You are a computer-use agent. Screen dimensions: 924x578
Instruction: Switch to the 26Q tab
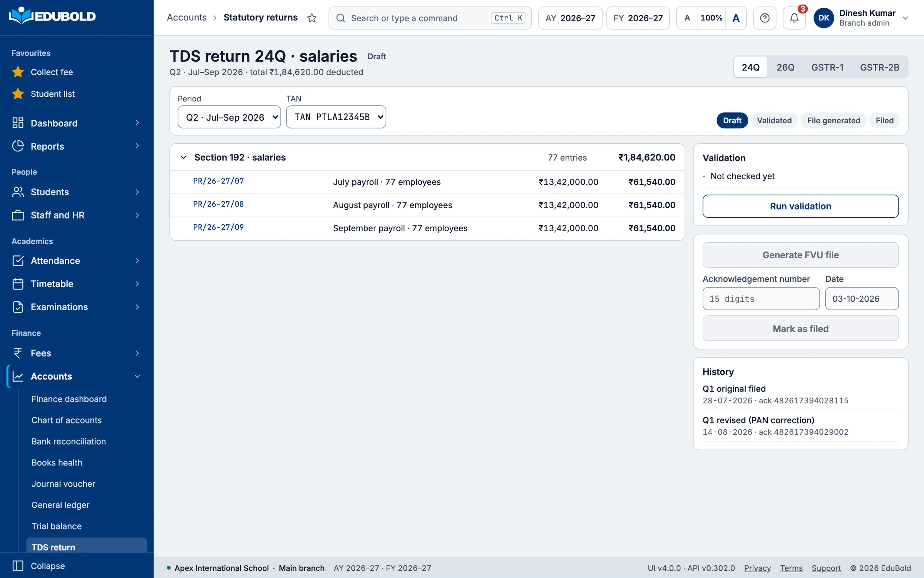[785, 67]
